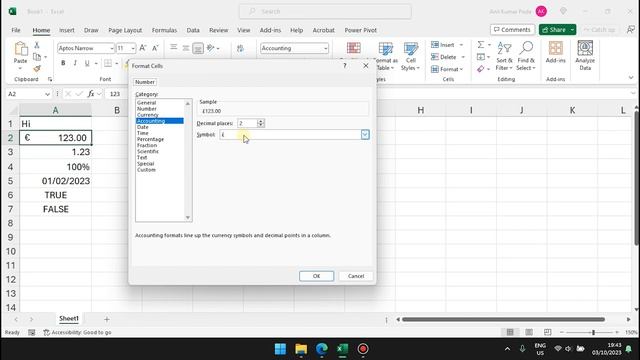The height and width of the screenshot is (360, 640).
Task: Select Currency in Category list
Action: click(148, 115)
